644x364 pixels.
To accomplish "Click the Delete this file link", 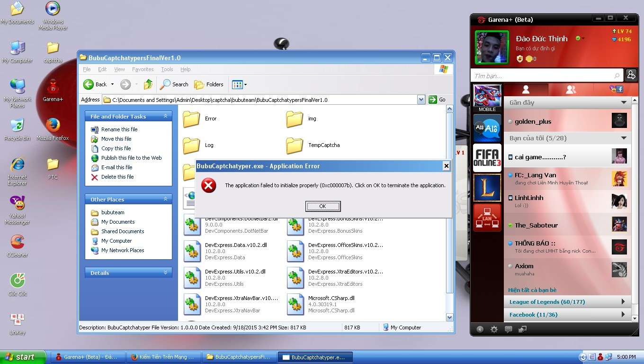I will (x=117, y=177).
